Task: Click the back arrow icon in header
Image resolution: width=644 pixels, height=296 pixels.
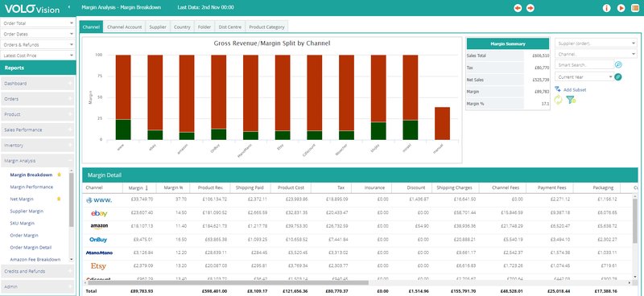Action: (x=518, y=8)
